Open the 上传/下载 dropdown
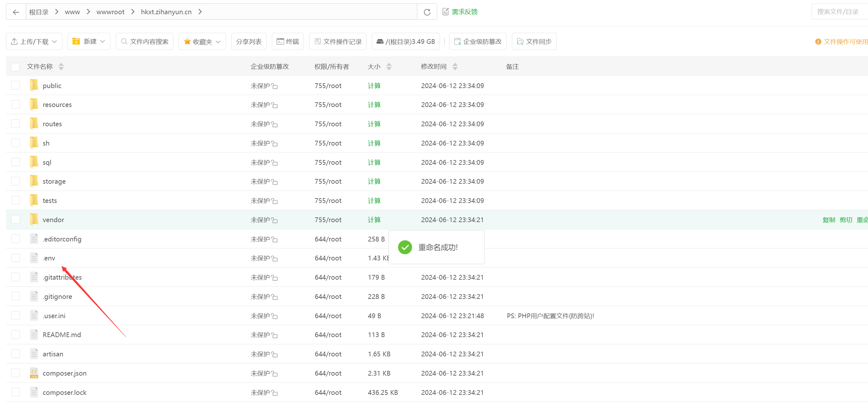Screen dimensions: 868x404 click(34, 41)
